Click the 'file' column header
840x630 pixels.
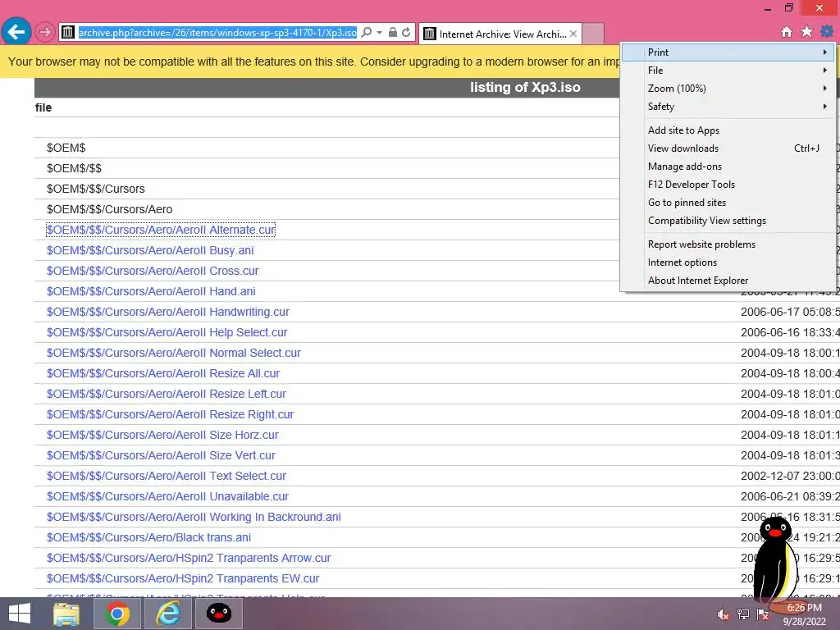tap(43, 107)
